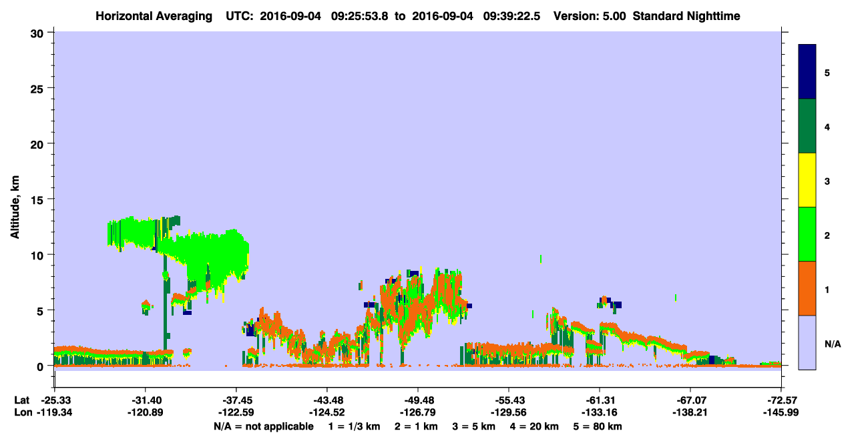
Task: Click latitude value -43.48
Action: 327,400
